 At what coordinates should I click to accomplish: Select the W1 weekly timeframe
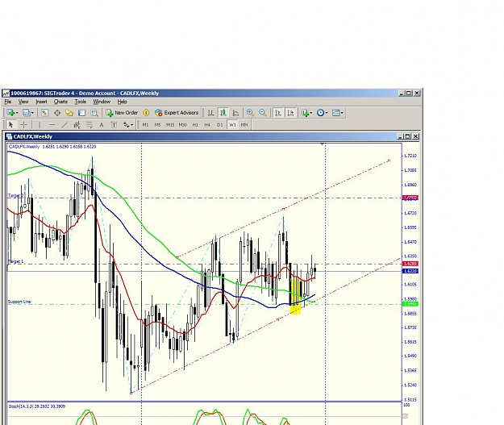232,125
